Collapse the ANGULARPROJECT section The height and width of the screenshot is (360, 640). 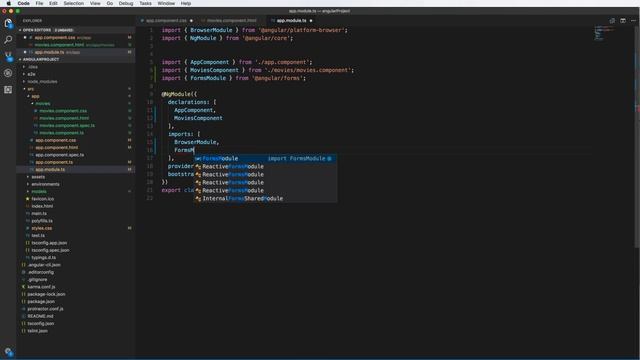20,60
